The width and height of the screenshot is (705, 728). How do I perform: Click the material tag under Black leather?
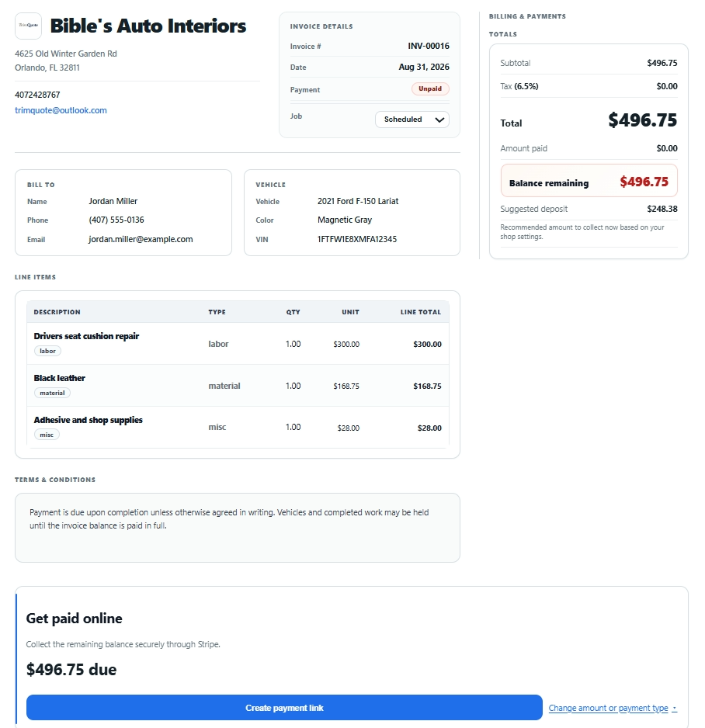click(52, 393)
